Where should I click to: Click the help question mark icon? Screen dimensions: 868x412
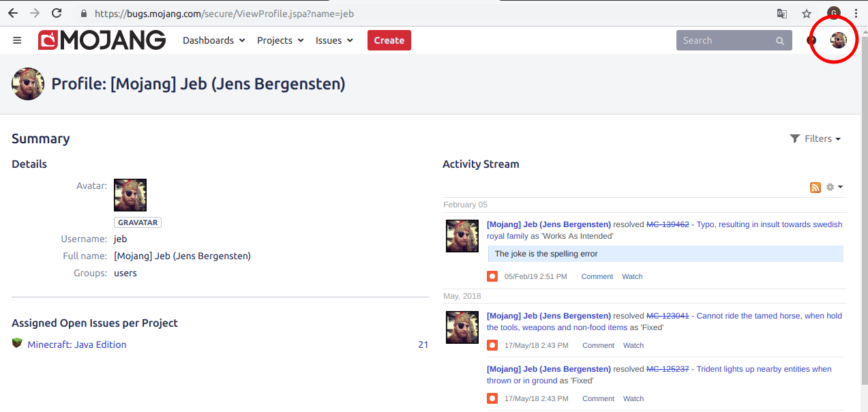tap(811, 40)
